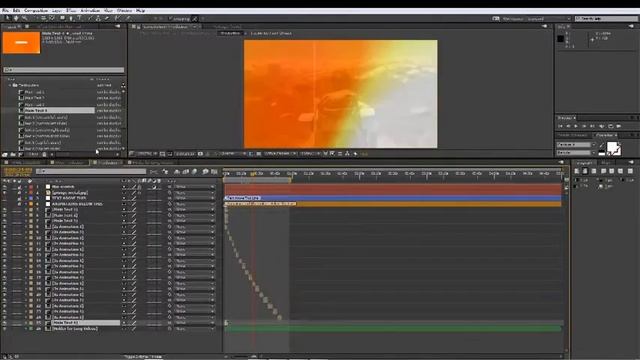Viewport: 640px width, 360px height.
Task: Click New Composition icon in Project panel
Action: click(22, 155)
